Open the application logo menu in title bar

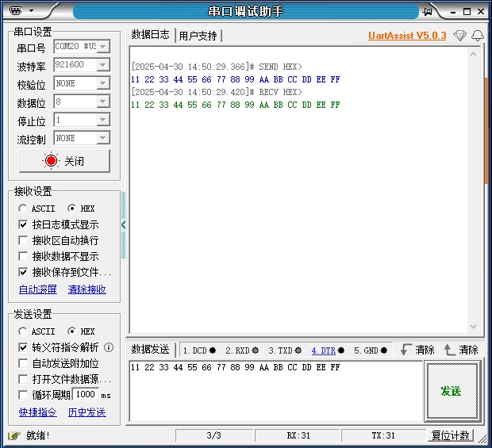(15, 10)
